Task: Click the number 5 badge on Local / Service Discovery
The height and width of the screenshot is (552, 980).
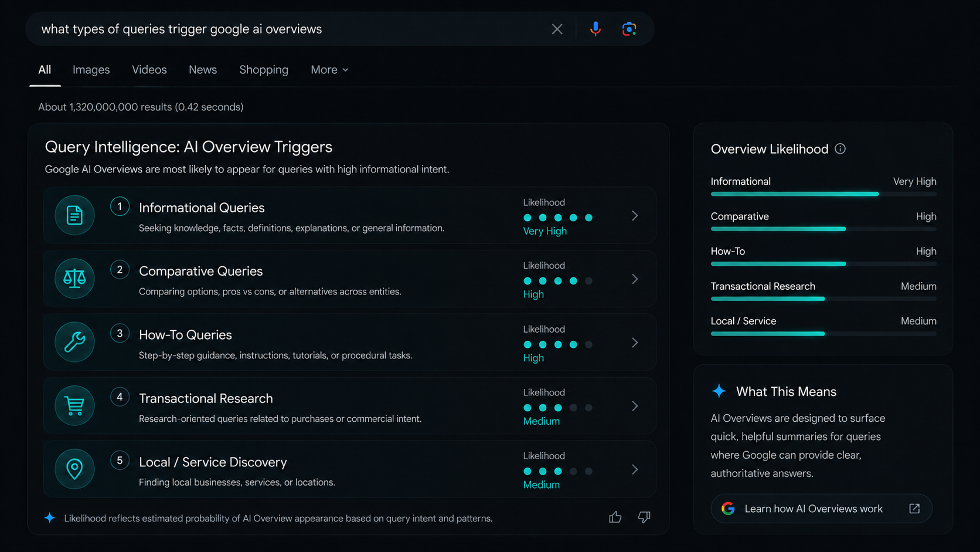Action: click(120, 460)
